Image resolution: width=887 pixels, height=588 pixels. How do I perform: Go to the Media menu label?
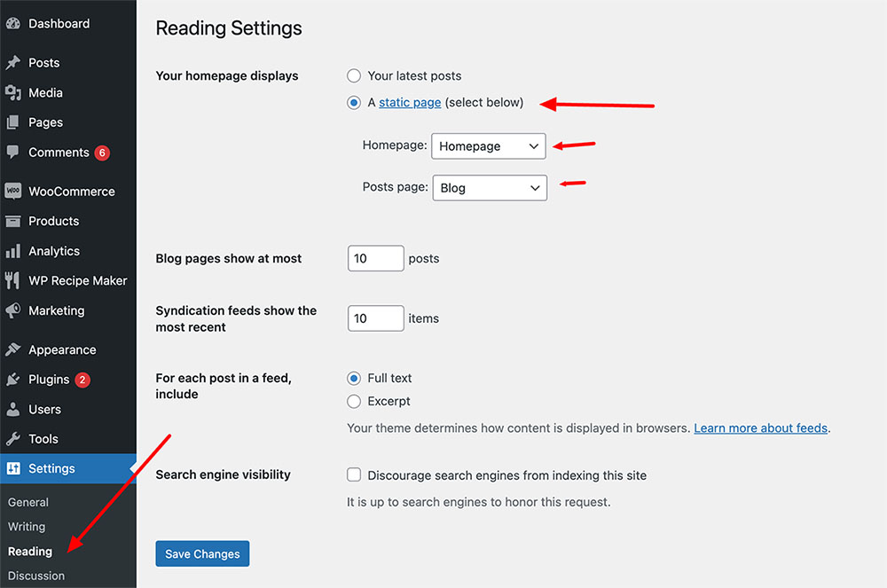click(46, 93)
